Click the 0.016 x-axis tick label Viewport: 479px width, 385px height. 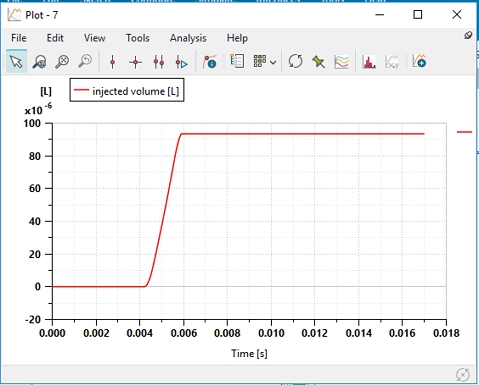(402, 333)
